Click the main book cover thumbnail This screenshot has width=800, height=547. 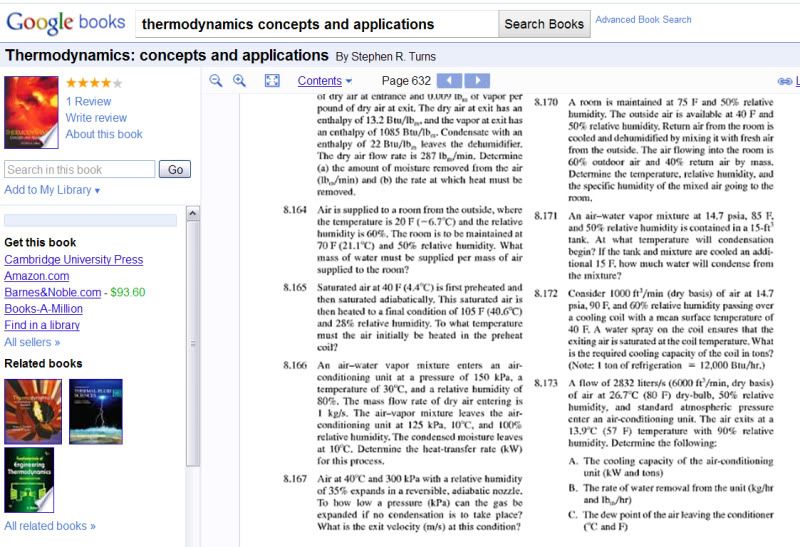[x=31, y=112]
